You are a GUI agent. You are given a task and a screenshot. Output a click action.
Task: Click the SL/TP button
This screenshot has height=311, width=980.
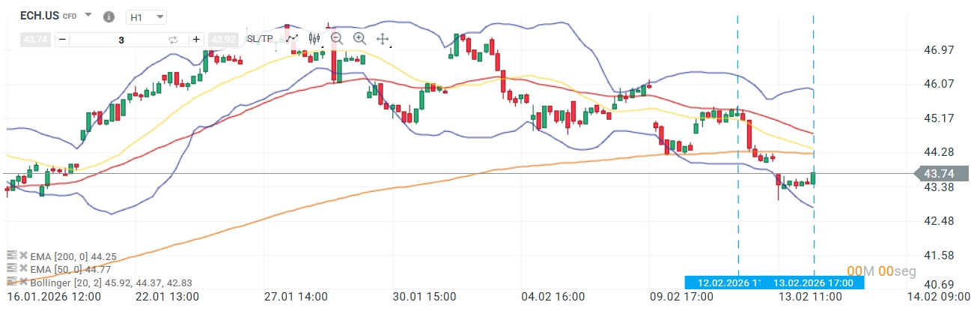260,39
